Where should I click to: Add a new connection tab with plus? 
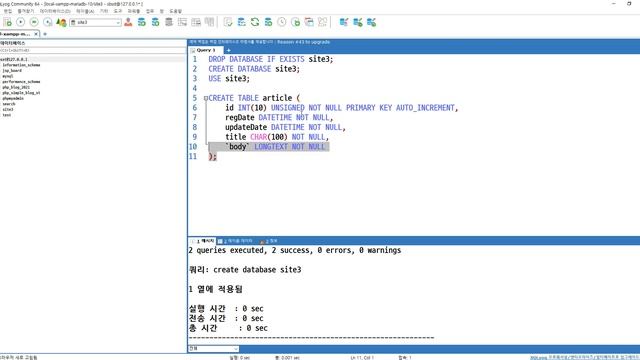(45, 34)
